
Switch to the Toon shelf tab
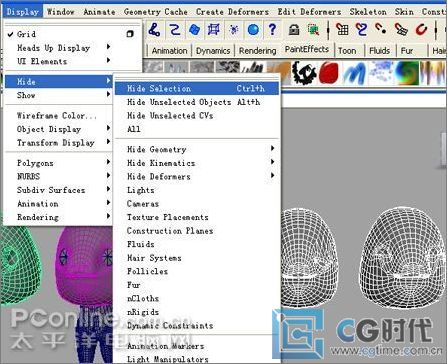[347, 51]
